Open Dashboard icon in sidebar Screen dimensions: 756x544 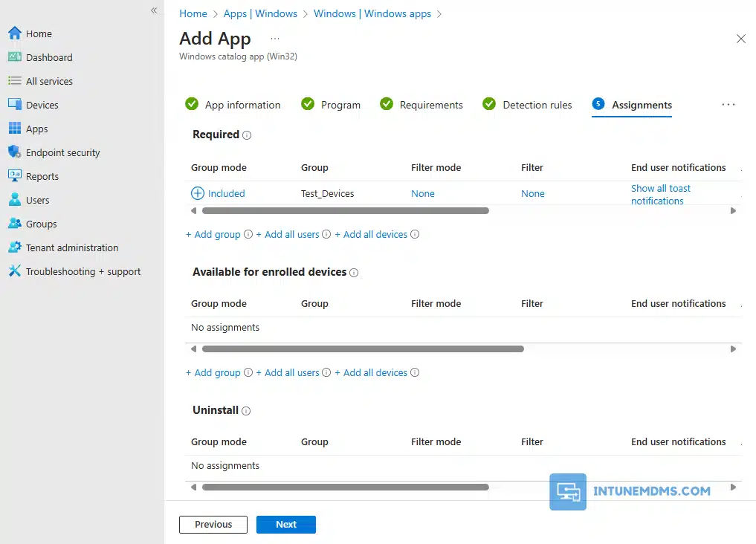point(15,57)
